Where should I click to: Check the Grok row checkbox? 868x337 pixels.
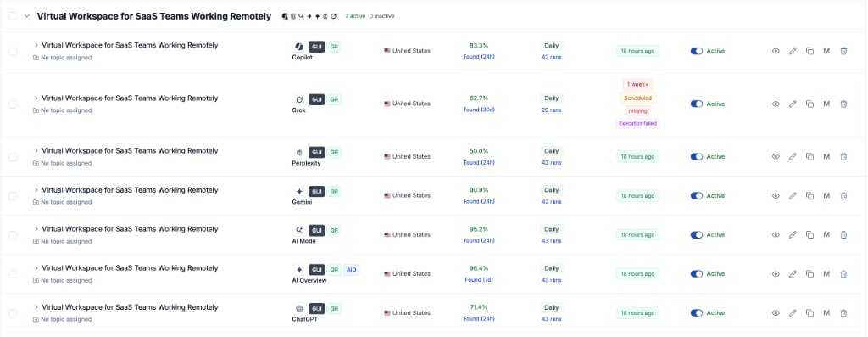pyautogui.click(x=13, y=104)
